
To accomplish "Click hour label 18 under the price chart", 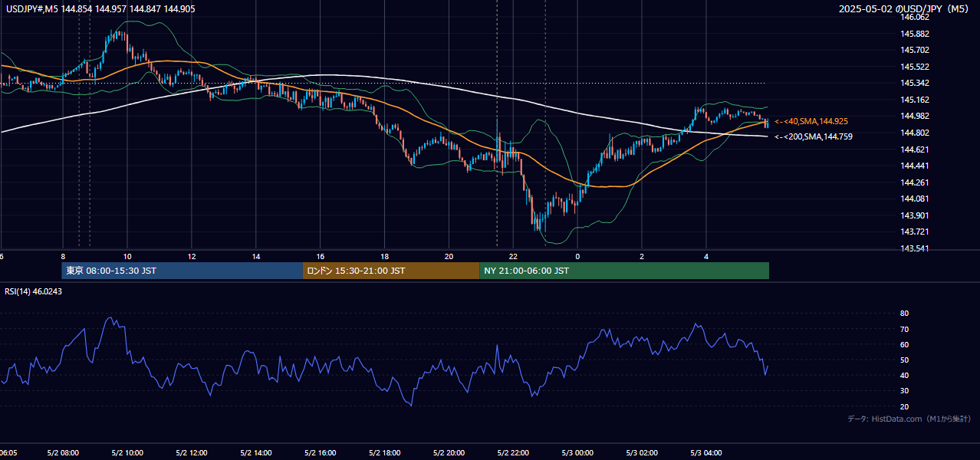I will 385,256.
